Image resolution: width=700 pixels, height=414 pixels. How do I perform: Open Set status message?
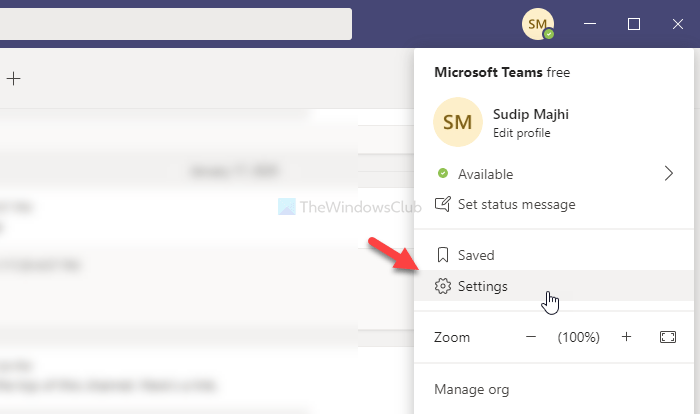pos(554,205)
